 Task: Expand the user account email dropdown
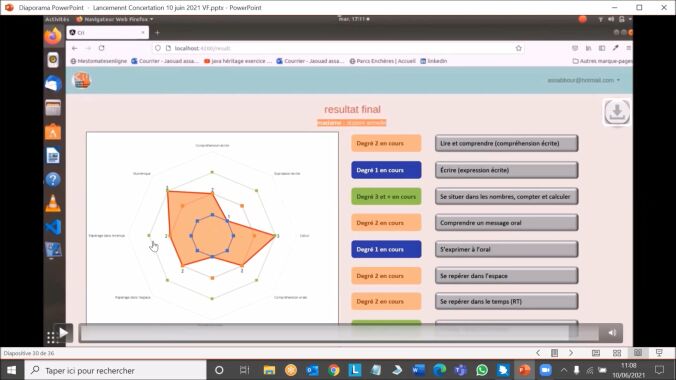583,80
